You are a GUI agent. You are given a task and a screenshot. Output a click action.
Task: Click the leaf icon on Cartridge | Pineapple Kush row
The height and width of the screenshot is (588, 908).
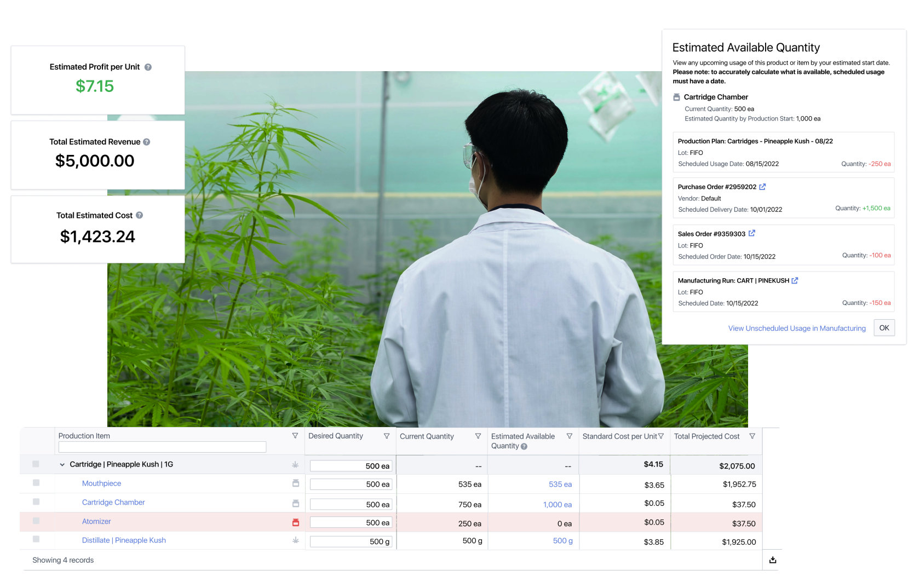coord(295,465)
